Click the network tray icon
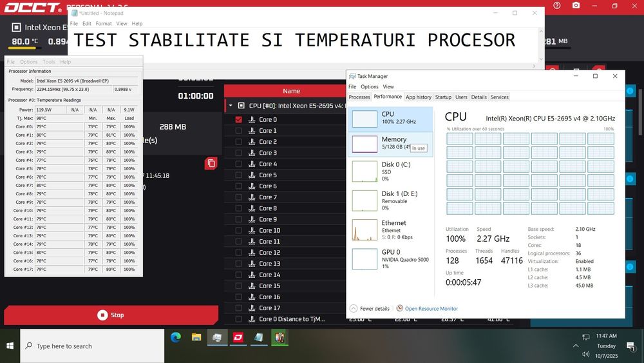Screen dimensions: 644x363 (585, 337)
